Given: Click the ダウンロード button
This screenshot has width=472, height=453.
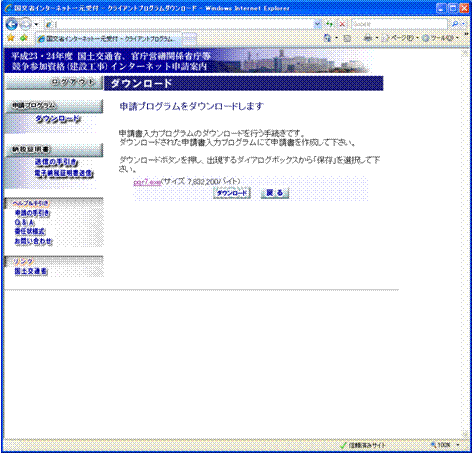Looking at the screenshot, I should point(232,193).
